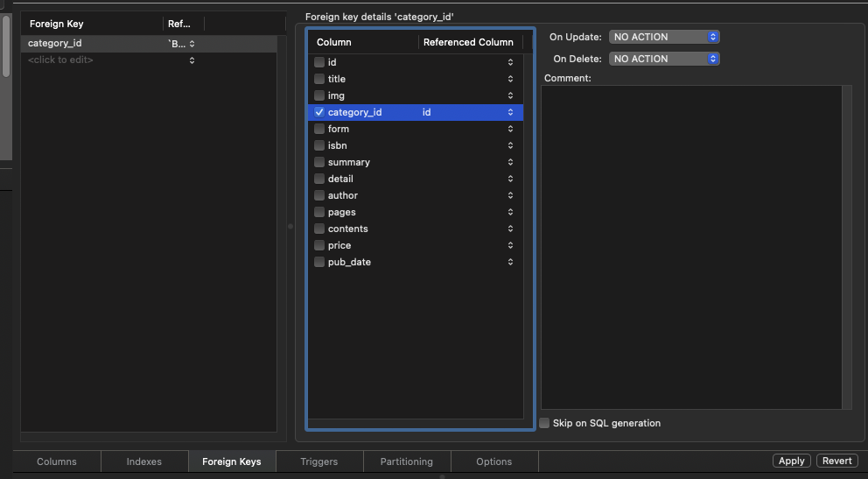Check the form column checkbox
868x479 pixels.
point(318,129)
